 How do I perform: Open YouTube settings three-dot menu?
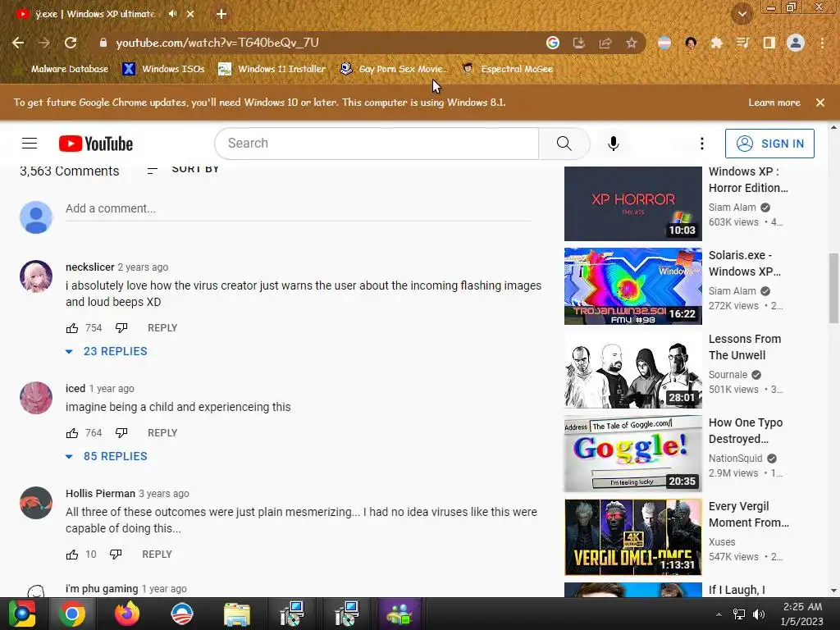coord(702,143)
